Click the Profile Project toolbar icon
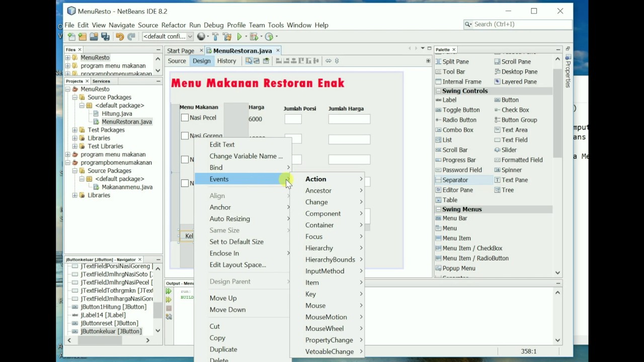Viewport: 644px width, 362px height. [269, 37]
